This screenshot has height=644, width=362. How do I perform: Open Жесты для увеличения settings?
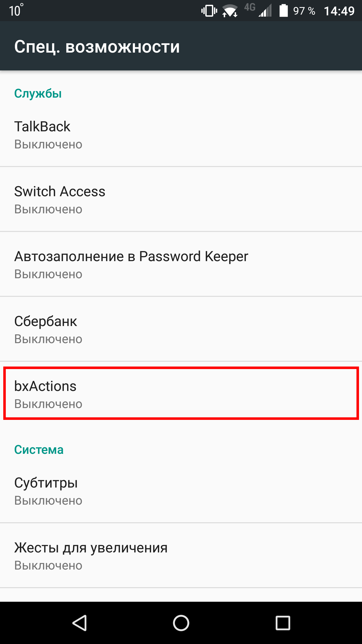click(x=181, y=555)
